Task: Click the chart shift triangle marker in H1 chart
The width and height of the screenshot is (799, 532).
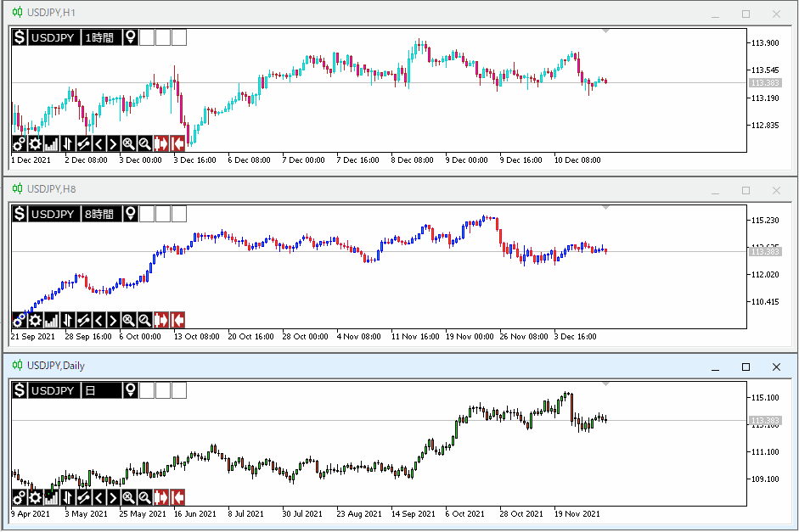Action: (x=605, y=31)
